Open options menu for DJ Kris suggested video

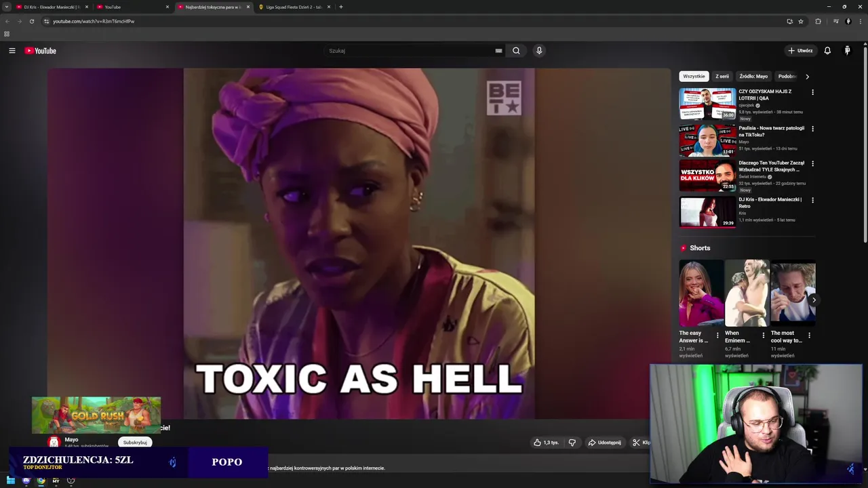pyautogui.click(x=812, y=201)
